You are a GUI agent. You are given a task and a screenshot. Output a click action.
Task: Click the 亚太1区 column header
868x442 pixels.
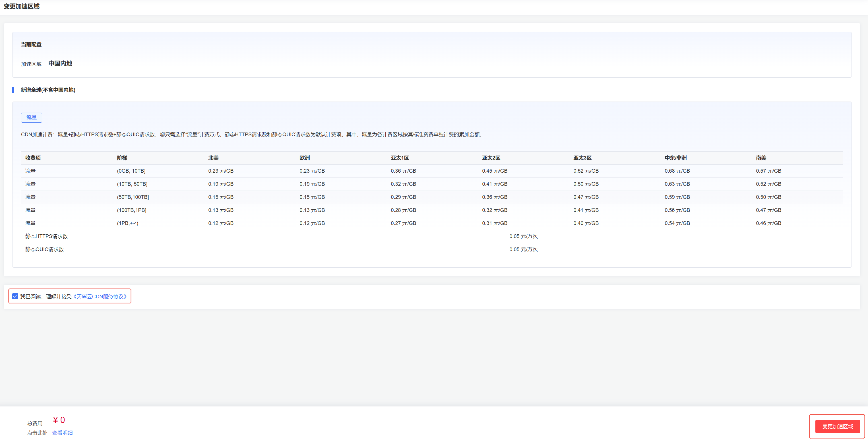(x=400, y=158)
